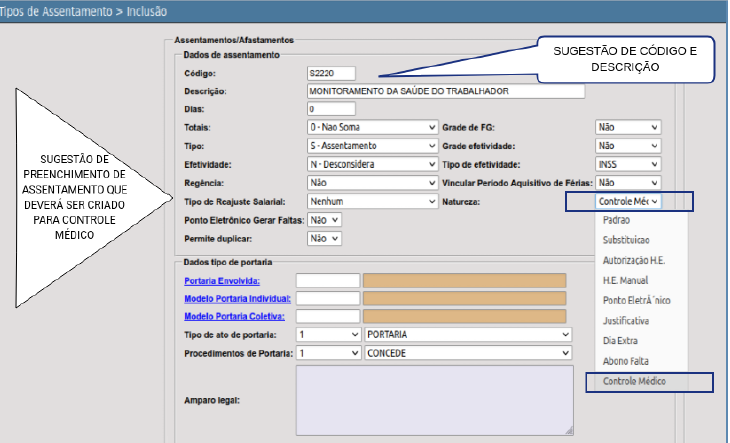The height and width of the screenshot is (443, 730).
Task: Select Controle Médico in Natureza list
Action: click(634, 381)
